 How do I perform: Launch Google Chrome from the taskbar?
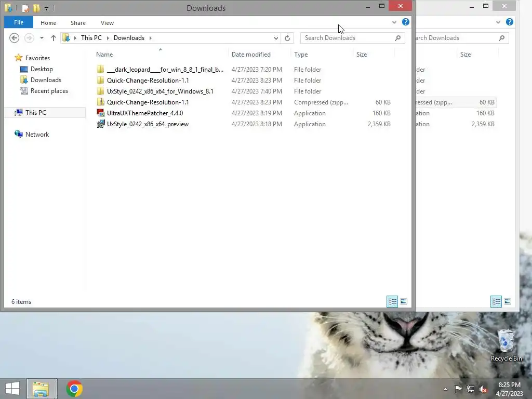click(74, 389)
